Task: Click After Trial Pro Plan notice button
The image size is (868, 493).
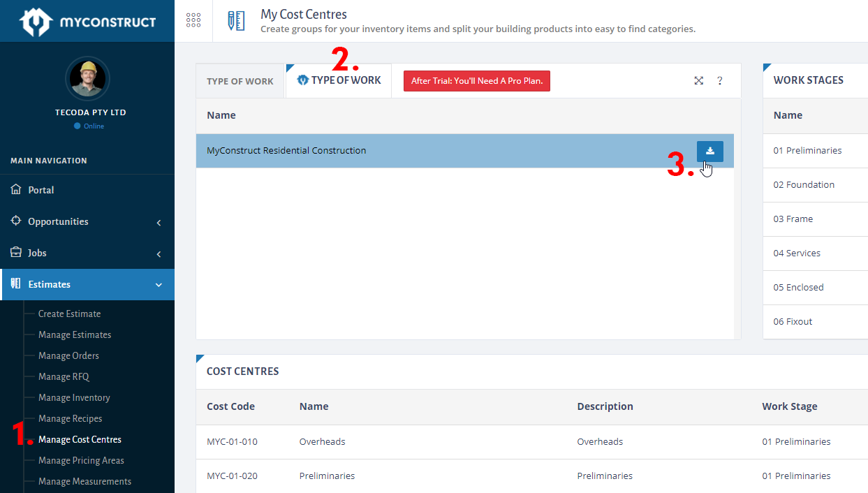Action: click(477, 80)
